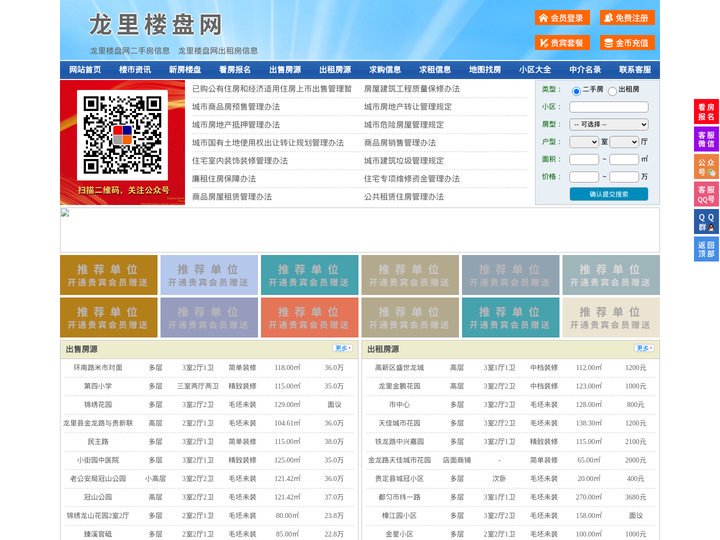Open 出售房源 navigation item
Viewport: 720px width, 540px height.
click(285, 70)
